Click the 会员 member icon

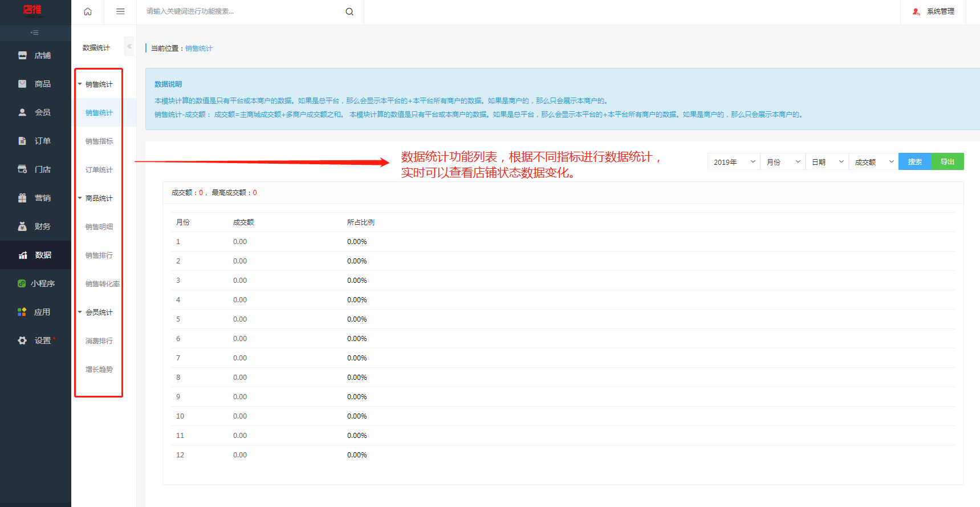[x=22, y=112]
